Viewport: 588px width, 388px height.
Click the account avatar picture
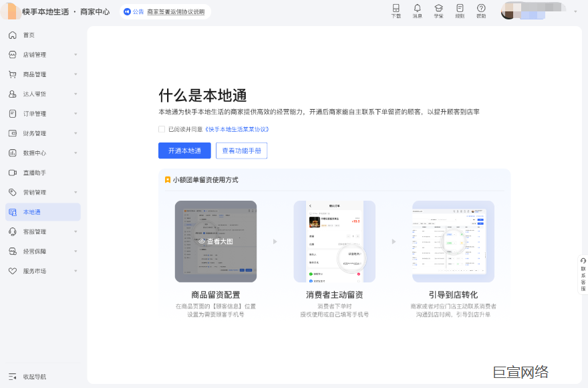[x=508, y=11]
